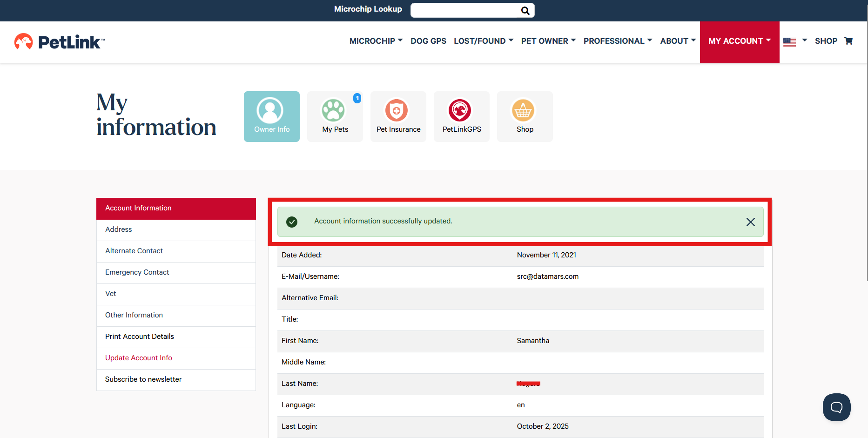Image resolution: width=868 pixels, height=438 pixels.
Task: Click Subscribe to newsletter link
Action: pyautogui.click(x=176, y=380)
